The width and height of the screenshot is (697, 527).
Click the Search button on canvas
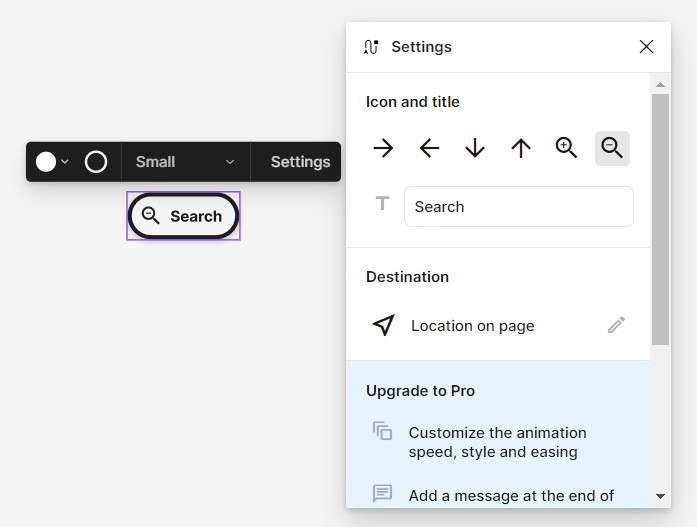point(184,216)
